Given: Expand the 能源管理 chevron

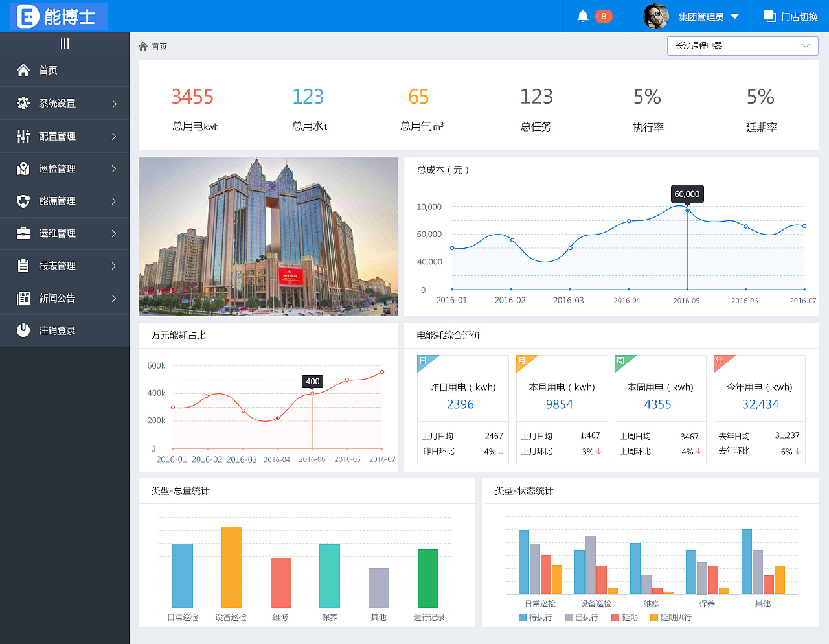Looking at the screenshot, I should pos(114,201).
